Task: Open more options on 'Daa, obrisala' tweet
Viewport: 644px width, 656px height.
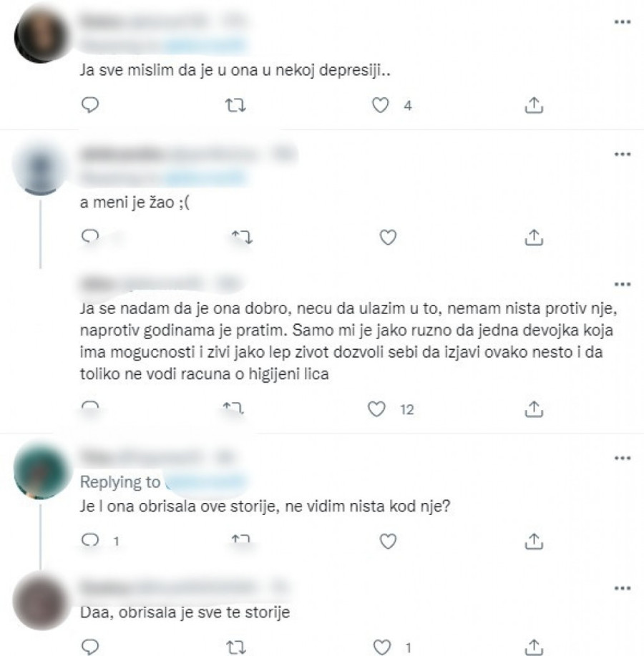Action: [x=623, y=588]
